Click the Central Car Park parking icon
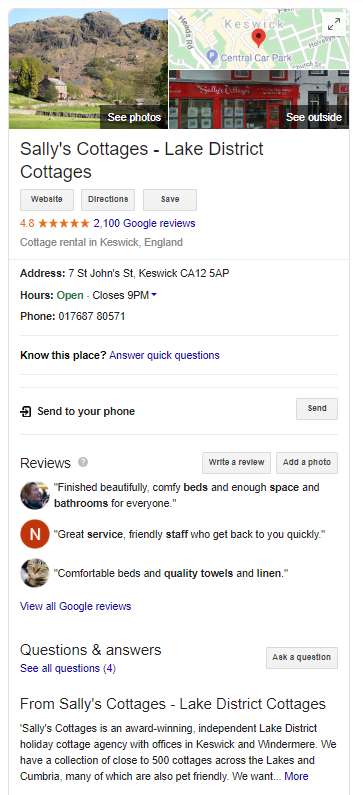 point(212,57)
